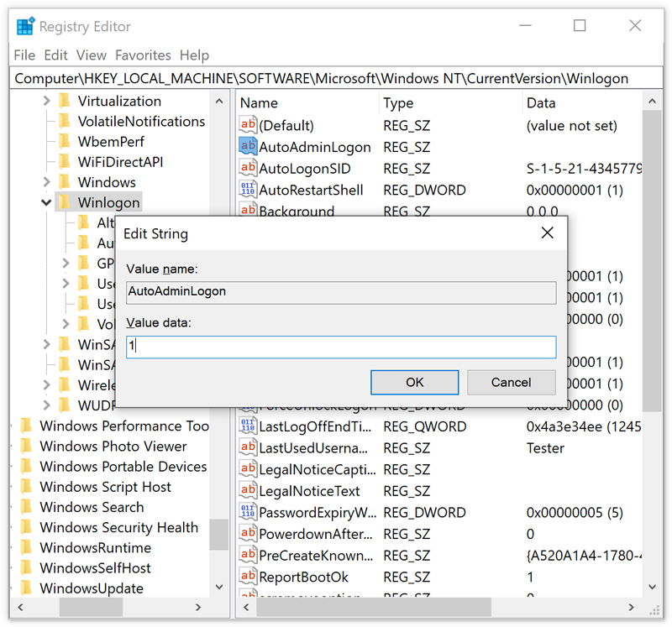Open the File menu
Screen dimensions: 672x627
pyautogui.click(x=24, y=55)
